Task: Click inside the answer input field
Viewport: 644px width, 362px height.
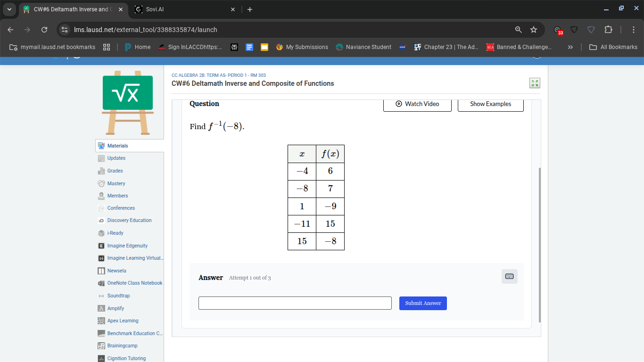Action: click(295, 303)
